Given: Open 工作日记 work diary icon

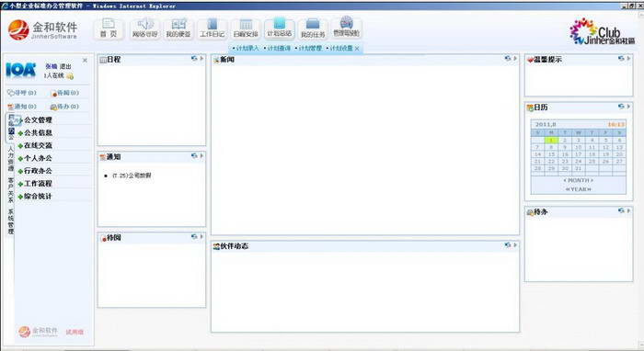Looking at the screenshot, I should point(213,28).
